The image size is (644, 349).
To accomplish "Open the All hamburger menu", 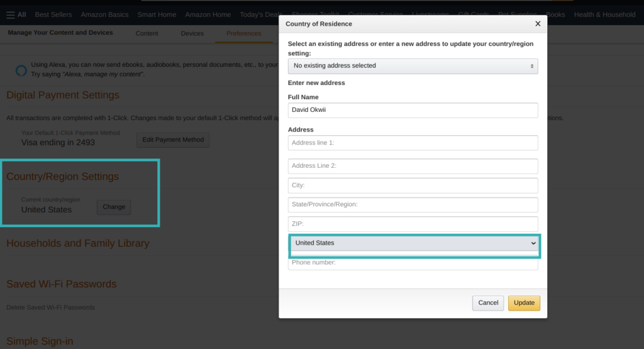I will [16, 15].
